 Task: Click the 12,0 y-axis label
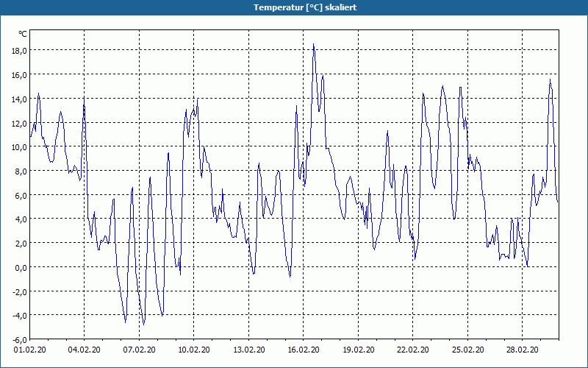tap(19, 123)
